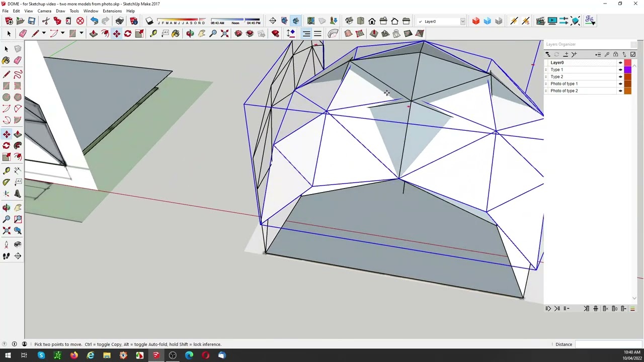Image resolution: width=644 pixels, height=362 pixels.
Task: Hide the Photo of type 1 layer
Action: coord(620,84)
